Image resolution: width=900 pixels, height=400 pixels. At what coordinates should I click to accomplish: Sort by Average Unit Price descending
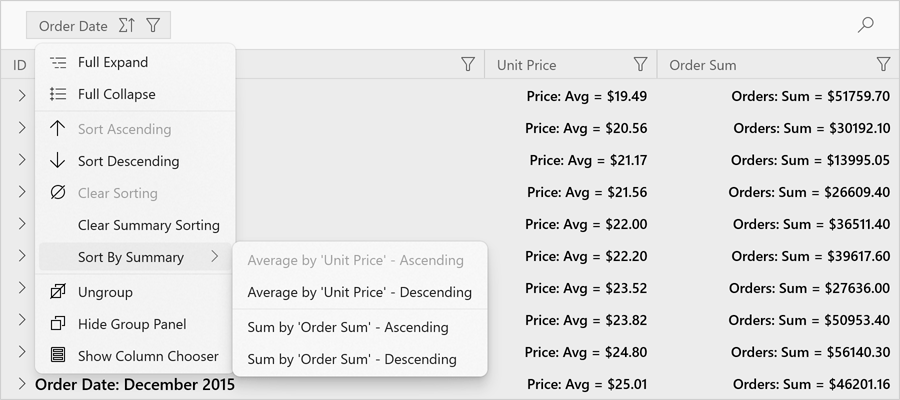coord(359,292)
